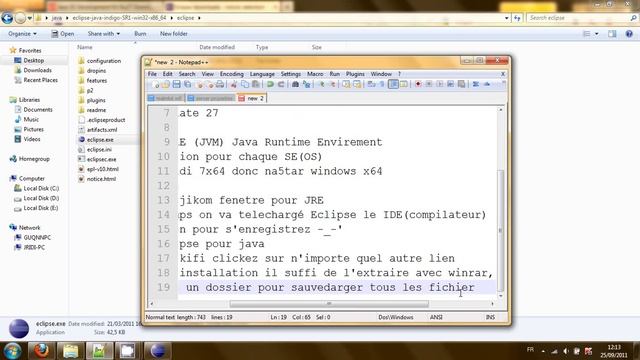Viewport: 640px width, 360px height.
Task: Toggle synchronize vertical scrolling icon
Action: [x=346, y=84]
